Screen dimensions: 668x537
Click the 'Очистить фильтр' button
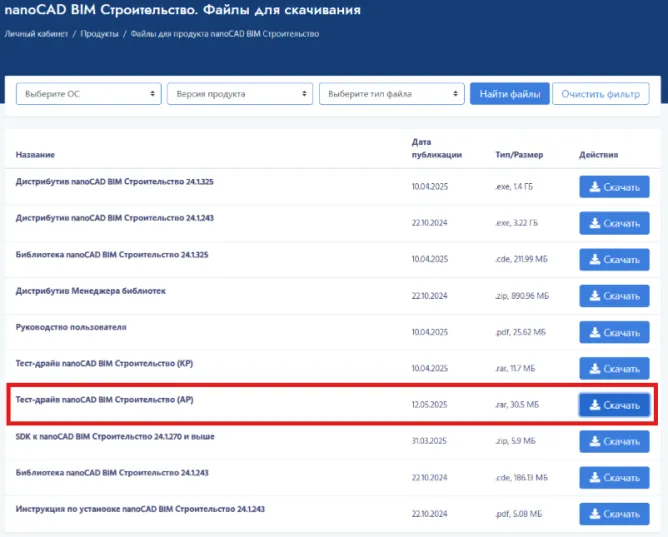[601, 94]
